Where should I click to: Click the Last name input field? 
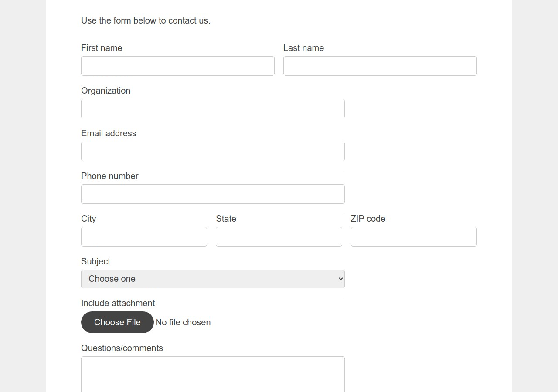click(x=380, y=66)
